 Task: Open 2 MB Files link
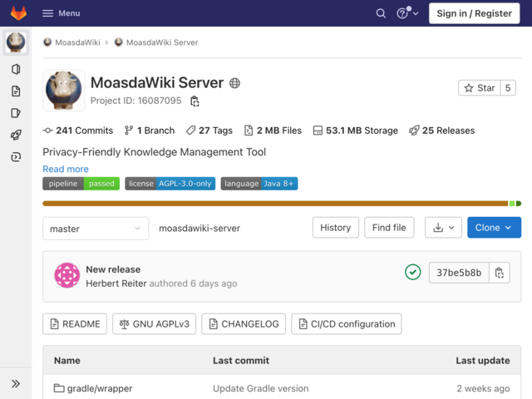pyautogui.click(x=273, y=131)
